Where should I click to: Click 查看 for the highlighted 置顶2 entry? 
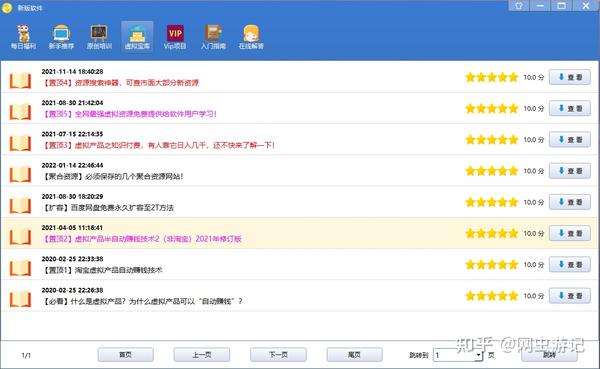(x=570, y=233)
